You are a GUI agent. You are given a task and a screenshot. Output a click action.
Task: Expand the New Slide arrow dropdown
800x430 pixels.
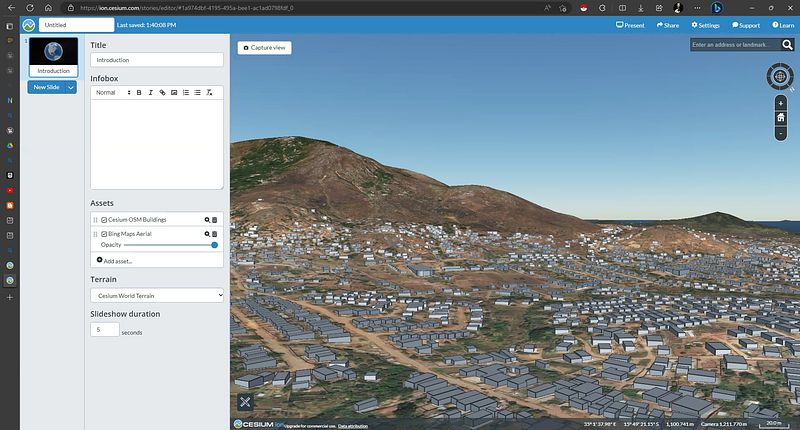pos(71,87)
